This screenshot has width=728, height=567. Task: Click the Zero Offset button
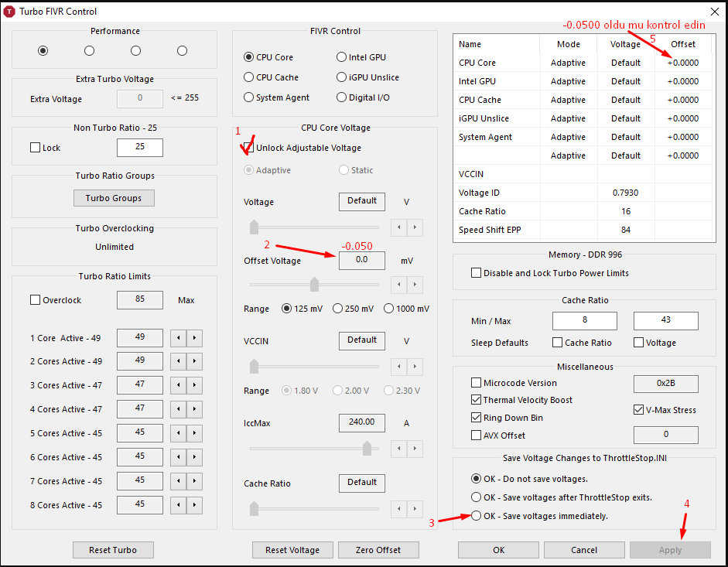[x=378, y=550]
